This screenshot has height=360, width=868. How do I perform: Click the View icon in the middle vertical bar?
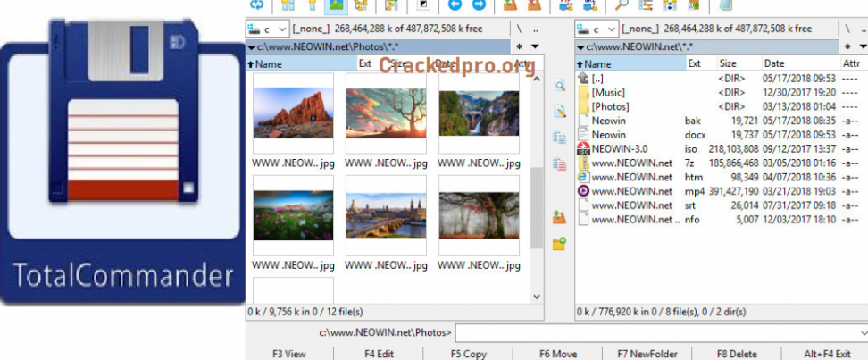click(560, 85)
